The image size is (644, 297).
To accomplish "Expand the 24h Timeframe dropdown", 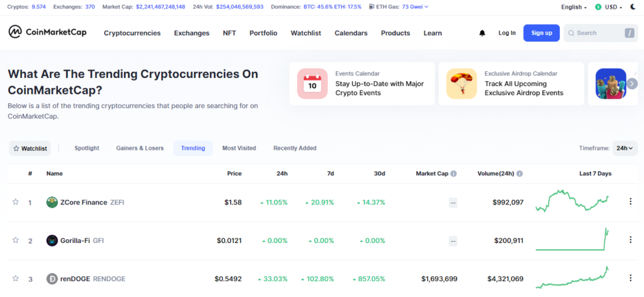I will tap(625, 148).
